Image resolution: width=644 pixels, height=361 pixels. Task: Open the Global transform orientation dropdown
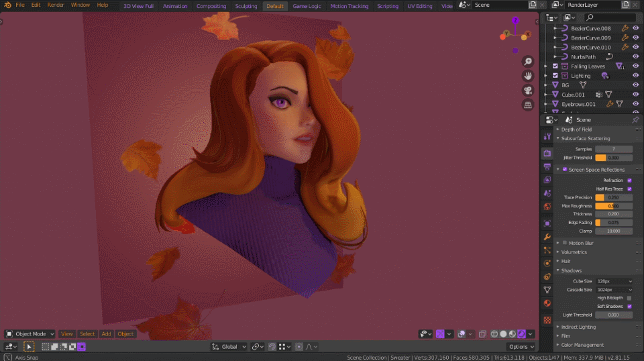pos(229,347)
